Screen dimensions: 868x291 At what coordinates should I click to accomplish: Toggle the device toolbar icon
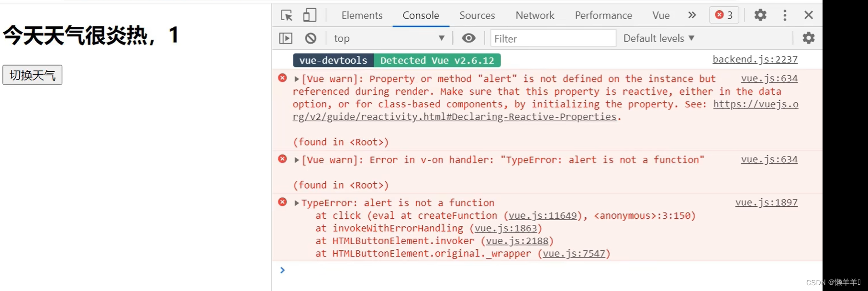tap(310, 15)
